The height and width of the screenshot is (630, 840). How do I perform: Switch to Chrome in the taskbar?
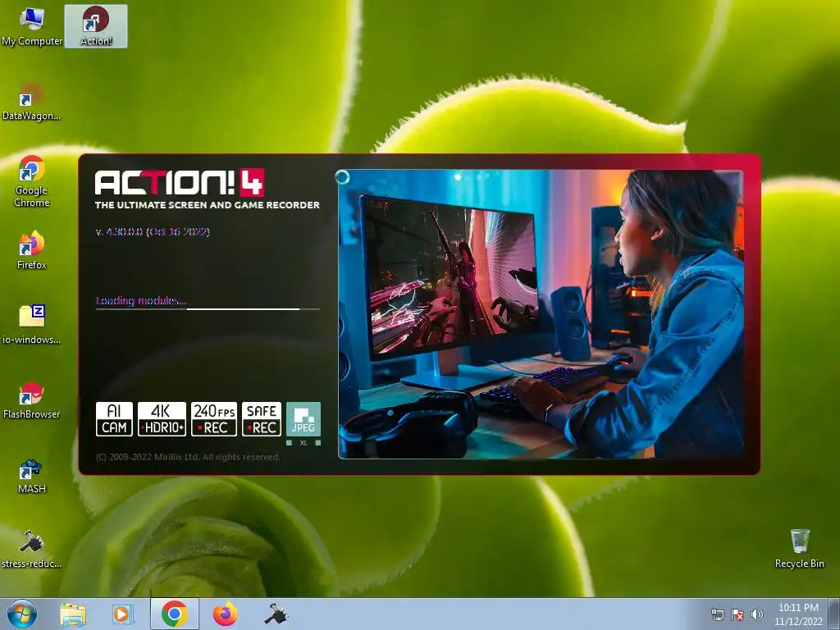174,614
